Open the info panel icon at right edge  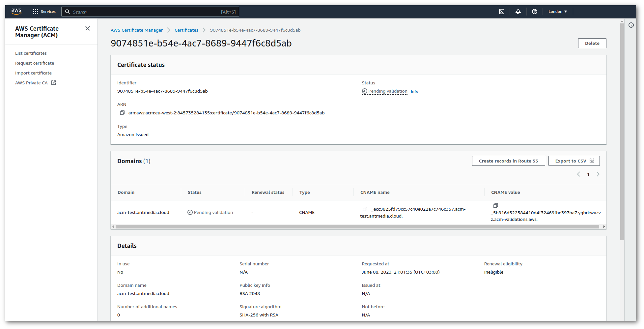[x=631, y=25]
